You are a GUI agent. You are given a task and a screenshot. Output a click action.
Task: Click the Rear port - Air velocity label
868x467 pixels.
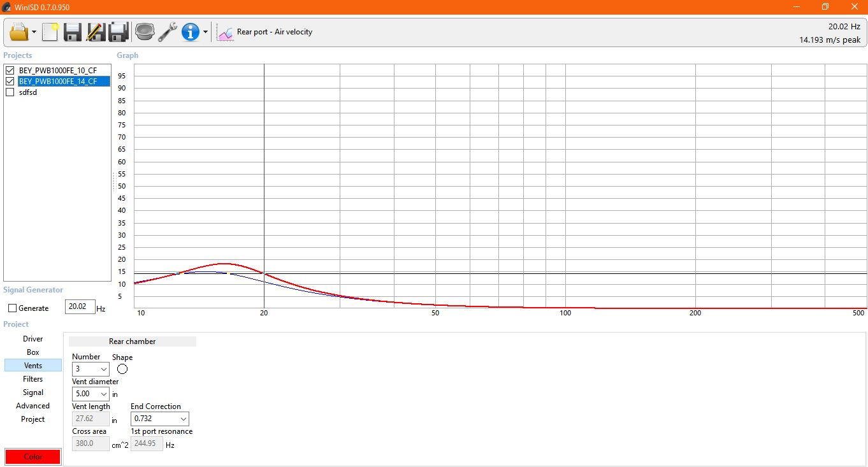pyautogui.click(x=275, y=32)
